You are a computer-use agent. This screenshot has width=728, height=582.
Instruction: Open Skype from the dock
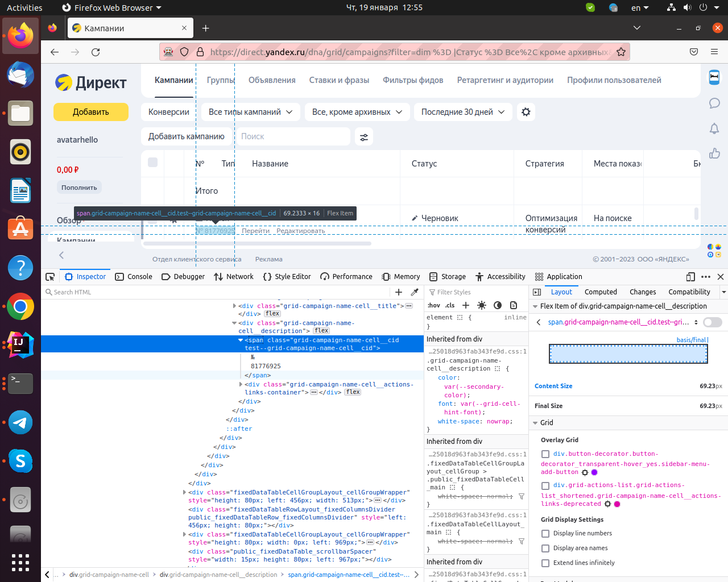[x=20, y=461]
